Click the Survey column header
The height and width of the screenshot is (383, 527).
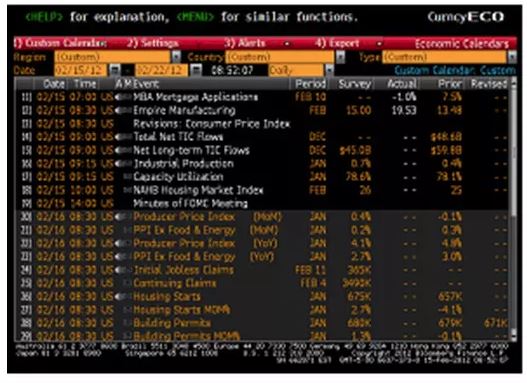click(355, 84)
